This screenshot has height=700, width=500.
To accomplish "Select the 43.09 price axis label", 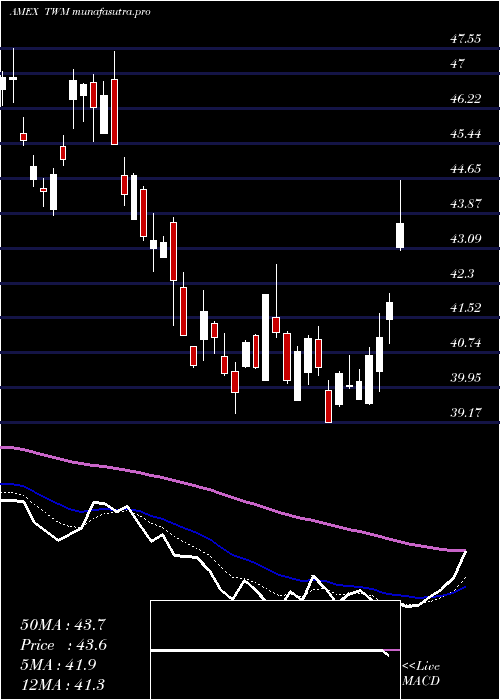I will 465,238.
